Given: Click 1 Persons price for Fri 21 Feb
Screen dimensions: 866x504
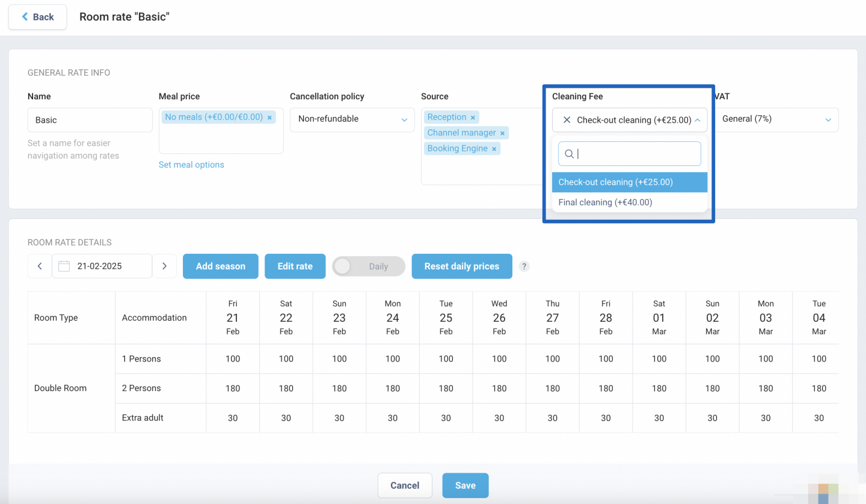Looking at the screenshot, I should pyautogui.click(x=233, y=359).
